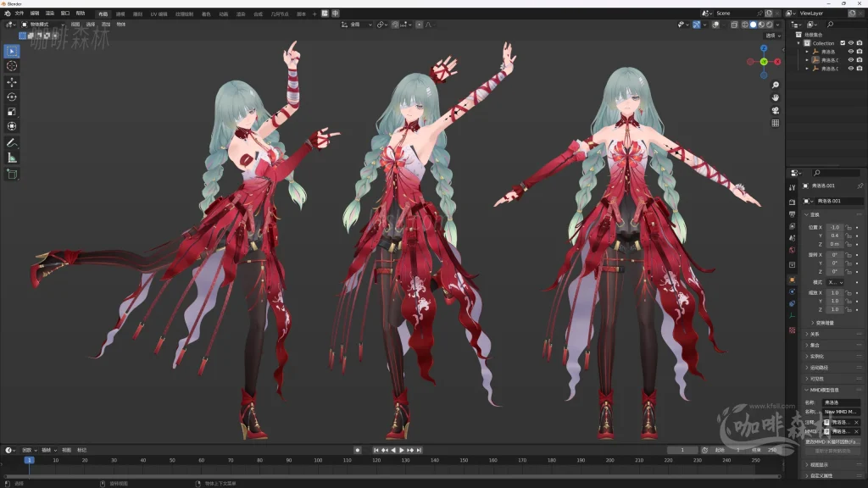Expand the third 弗洛洛 armature in outliner

pyautogui.click(x=807, y=69)
